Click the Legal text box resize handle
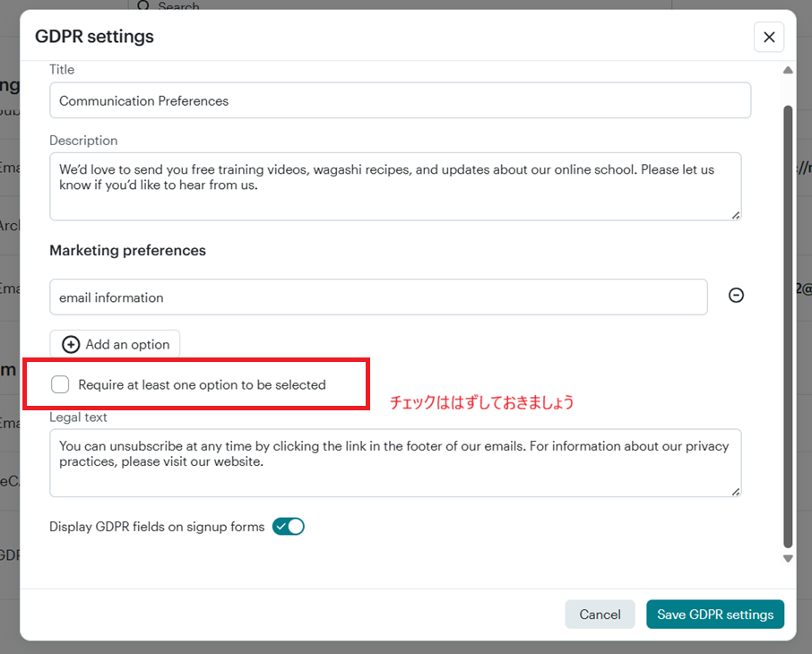Screen dimensions: 812x654 tap(736, 491)
